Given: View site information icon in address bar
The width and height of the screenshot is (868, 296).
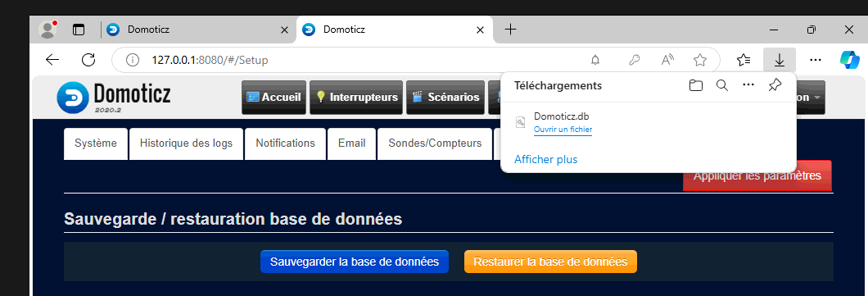Looking at the screenshot, I should (x=133, y=60).
